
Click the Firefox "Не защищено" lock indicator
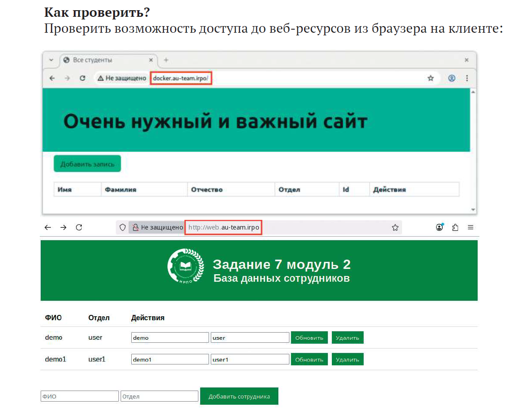(156, 227)
